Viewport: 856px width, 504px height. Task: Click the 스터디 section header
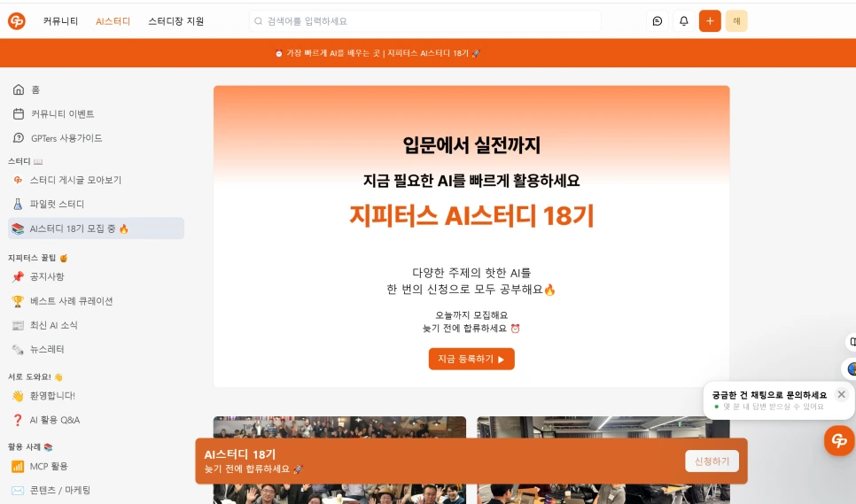pyautogui.click(x=25, y=161)
